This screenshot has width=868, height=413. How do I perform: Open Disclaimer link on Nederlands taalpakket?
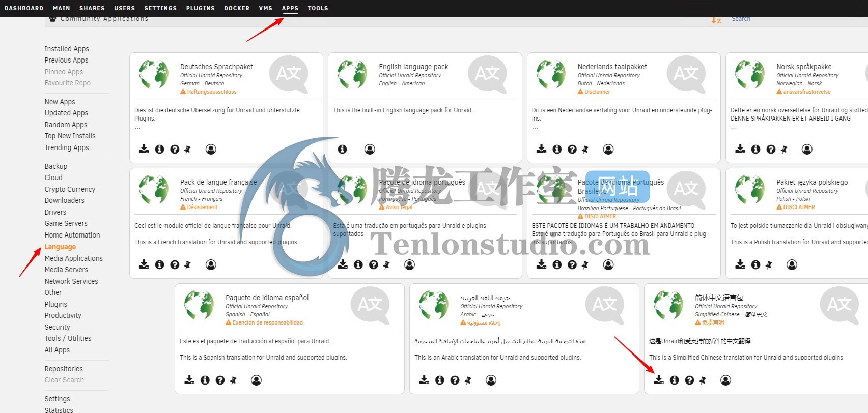tap(594, 92)
